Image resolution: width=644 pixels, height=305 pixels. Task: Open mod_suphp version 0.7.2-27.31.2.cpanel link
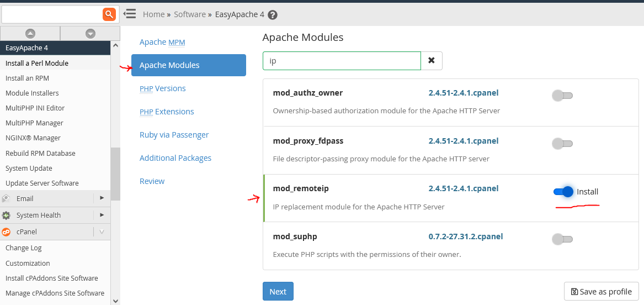pyautogui.click(x=465, y=236)
